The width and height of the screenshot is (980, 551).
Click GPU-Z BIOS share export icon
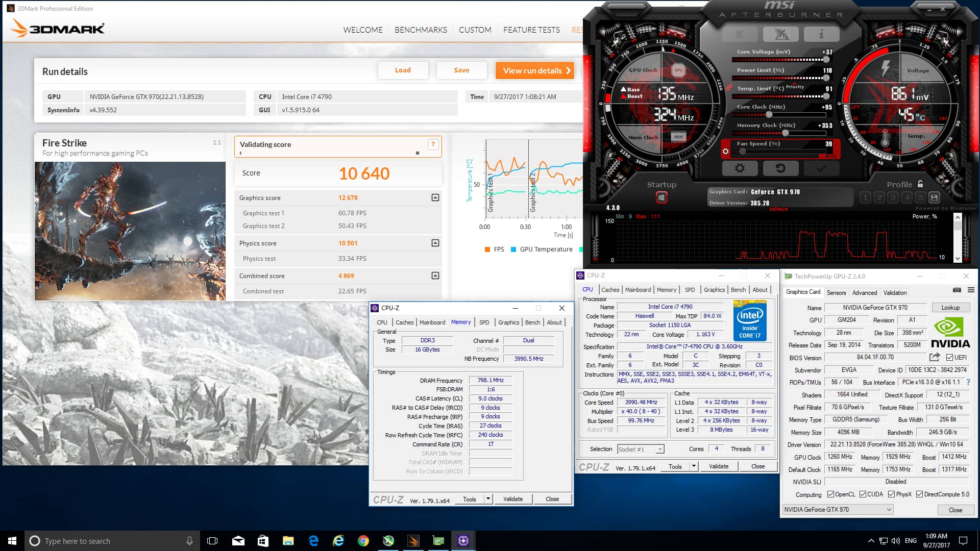[935, 357]
